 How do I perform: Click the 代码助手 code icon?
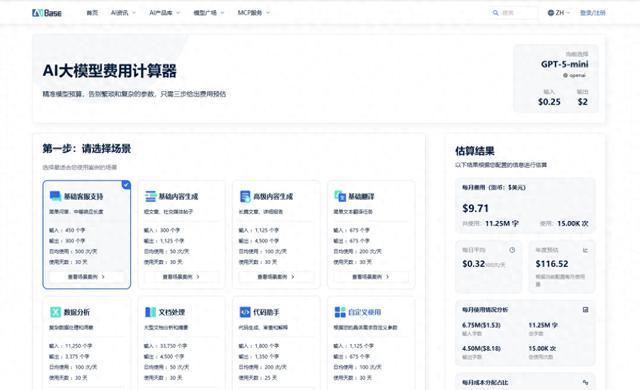(x=245, y=312)
